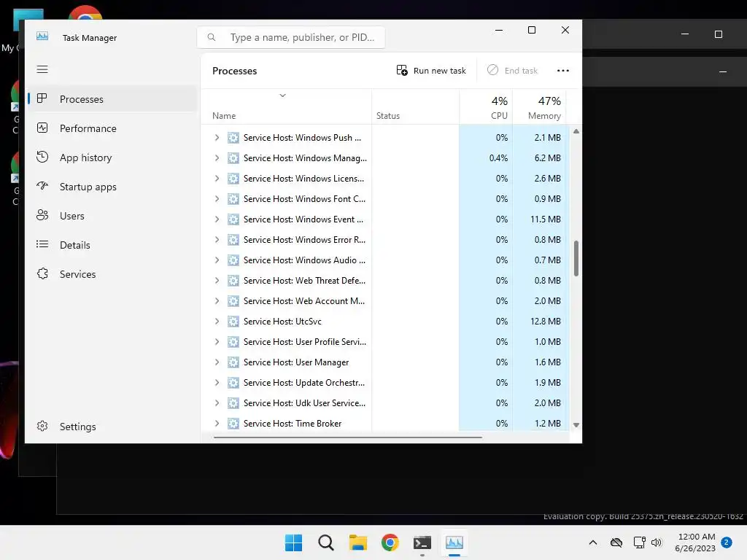Screen dimensions: 747x560
Task: Click the search magnifier icon in Task Manager
Action: pos(212,37)
